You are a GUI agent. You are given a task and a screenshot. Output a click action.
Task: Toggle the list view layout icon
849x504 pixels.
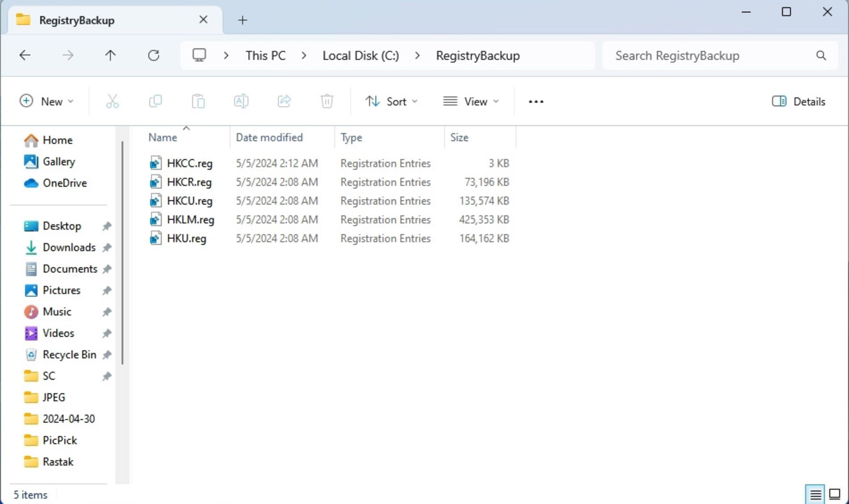tap(815, 493)
